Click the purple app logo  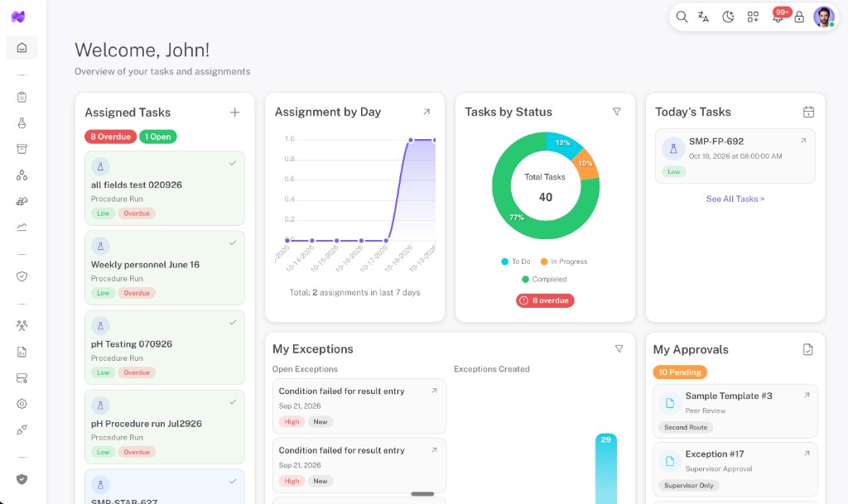18,17
